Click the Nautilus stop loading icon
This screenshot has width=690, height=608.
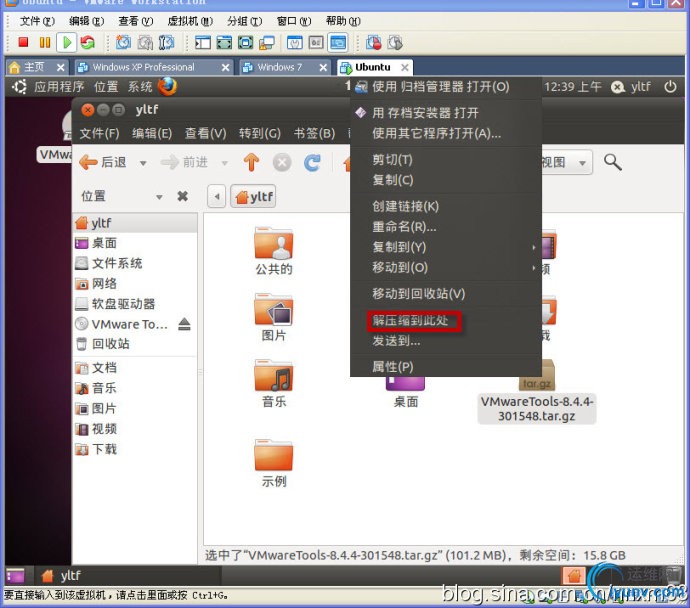[282, 162]
